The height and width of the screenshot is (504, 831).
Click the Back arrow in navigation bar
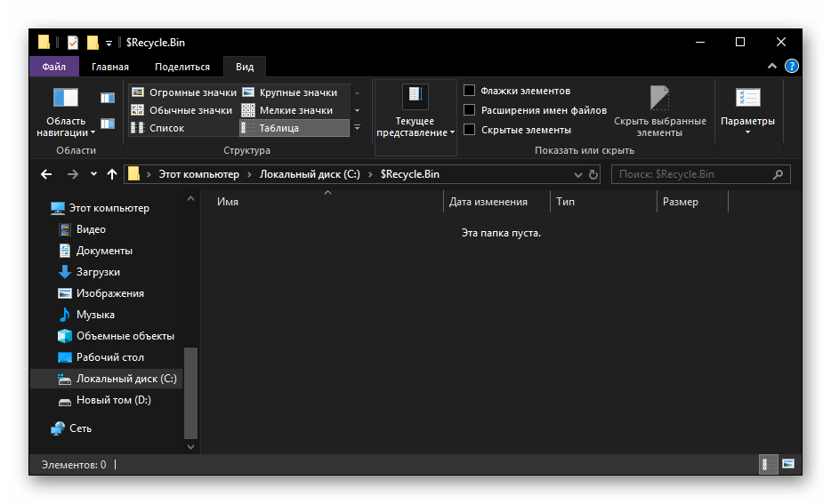[x=46, y=174]
